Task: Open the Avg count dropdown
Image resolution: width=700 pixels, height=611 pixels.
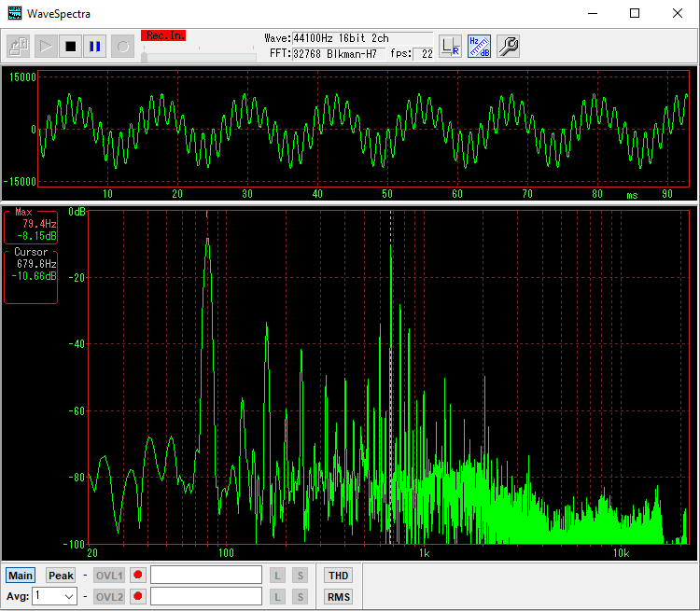Action: coord(69,596)
